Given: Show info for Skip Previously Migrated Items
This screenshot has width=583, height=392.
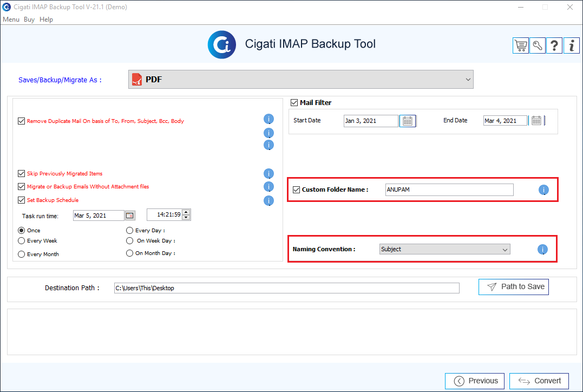Looking at the screenshot, I should pos(268,174).
